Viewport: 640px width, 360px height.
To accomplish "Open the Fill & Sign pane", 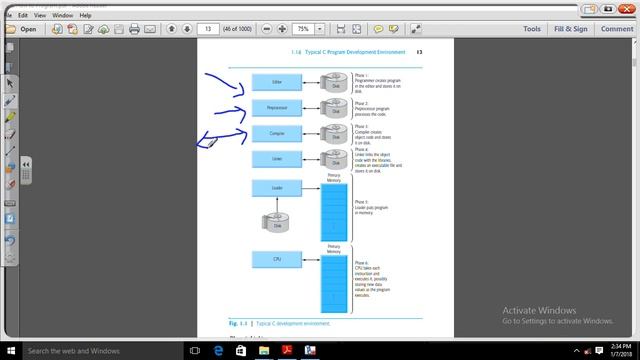I will pyautogui.click(x=571, y=29).
